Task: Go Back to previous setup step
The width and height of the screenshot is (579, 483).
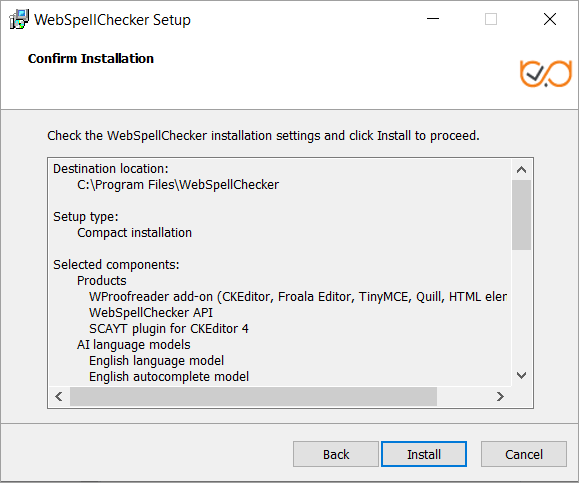Action: (x=336, y=454)
